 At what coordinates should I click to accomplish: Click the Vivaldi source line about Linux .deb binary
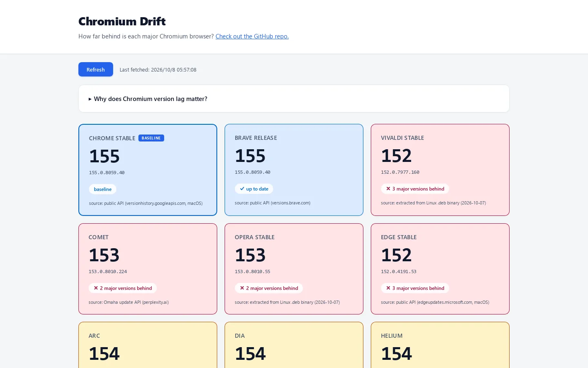(x=433, y=203)
